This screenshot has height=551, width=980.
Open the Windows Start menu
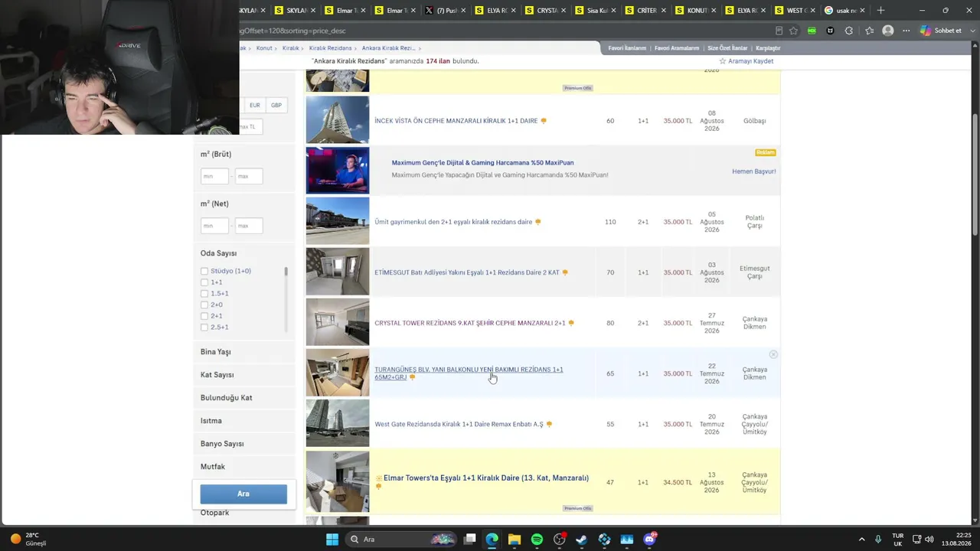332,540
